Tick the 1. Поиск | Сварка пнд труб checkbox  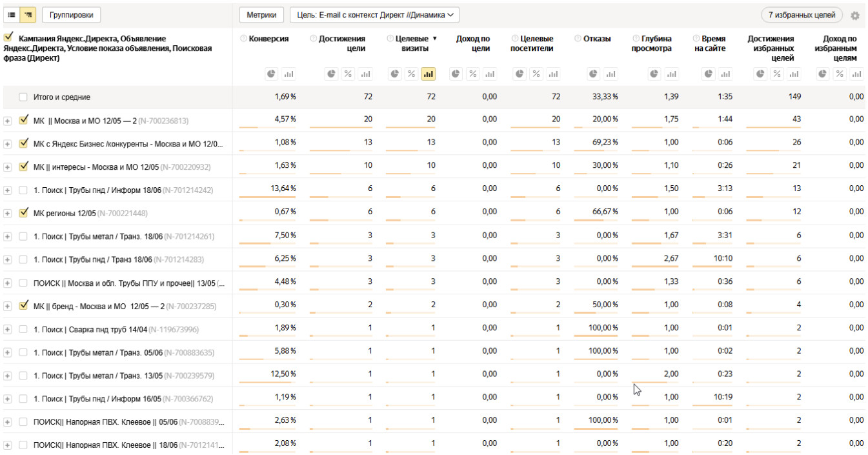coord(23,329)
